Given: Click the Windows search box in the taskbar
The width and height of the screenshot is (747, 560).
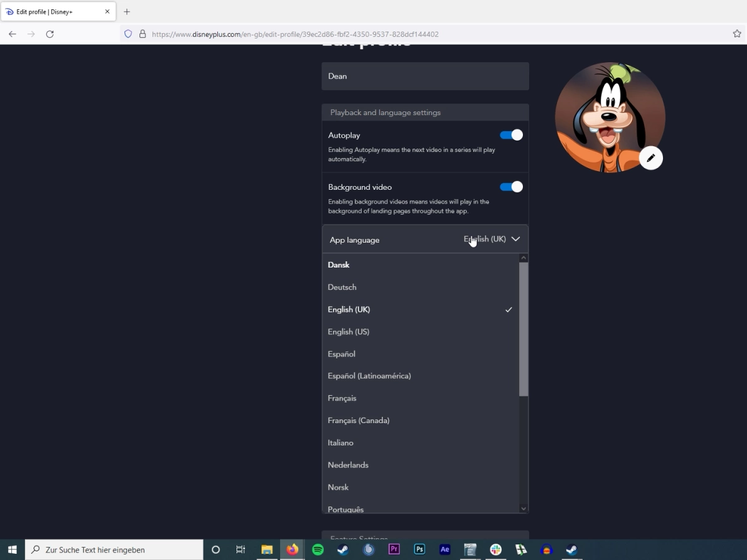Looking at the screenshot, I should click(x=115, y=549).
